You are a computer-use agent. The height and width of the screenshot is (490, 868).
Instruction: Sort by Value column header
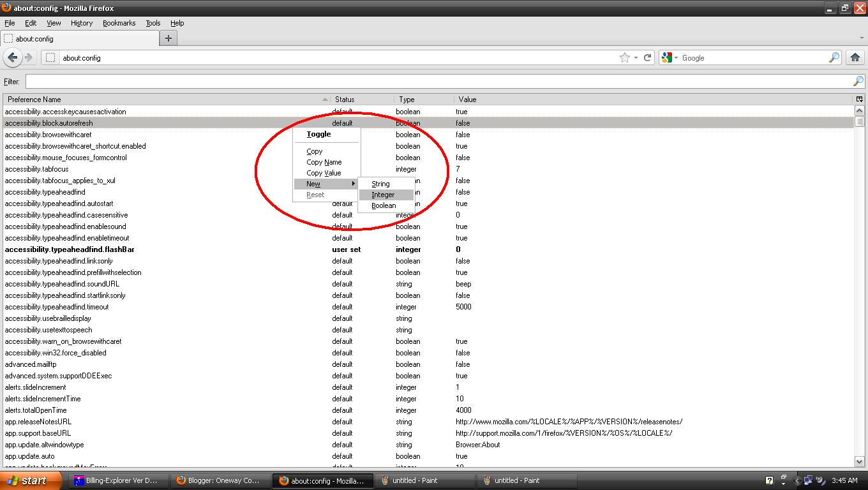pyautogui.click(x=654, y=99)
